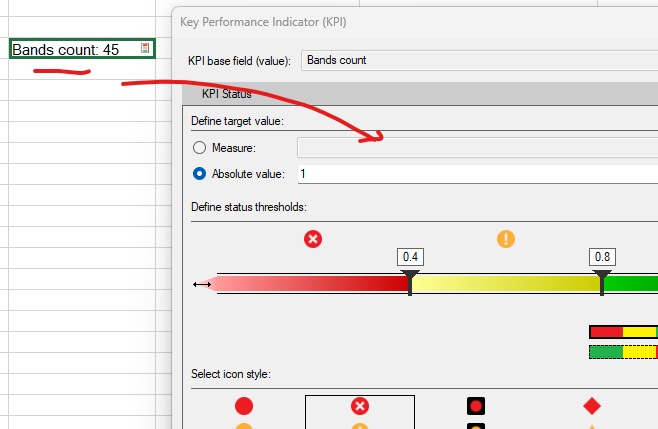
Task: Click the 0.8 threshold slider handle
Action: 602,283
